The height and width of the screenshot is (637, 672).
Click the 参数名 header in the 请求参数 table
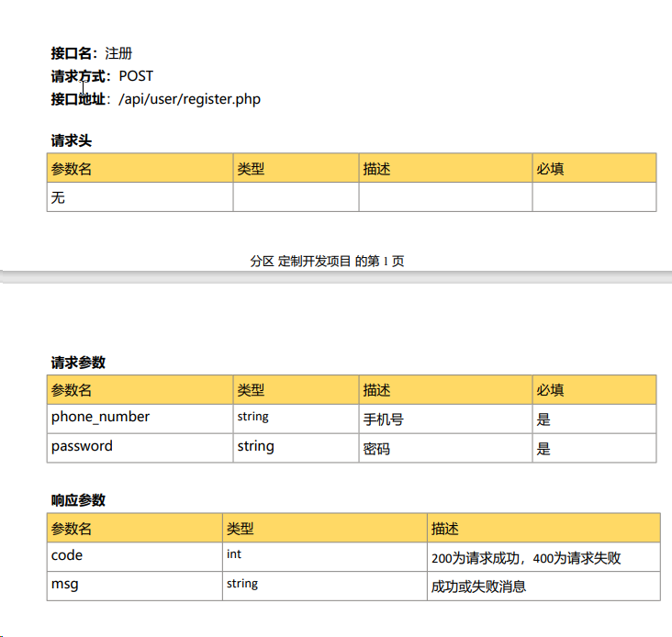click(x=140, y=390)
